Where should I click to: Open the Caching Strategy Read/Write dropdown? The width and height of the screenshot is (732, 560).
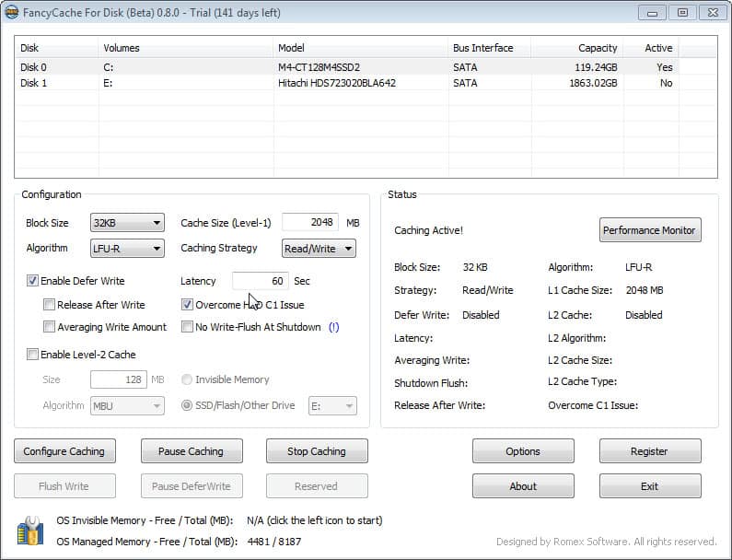tap(319, 249)
